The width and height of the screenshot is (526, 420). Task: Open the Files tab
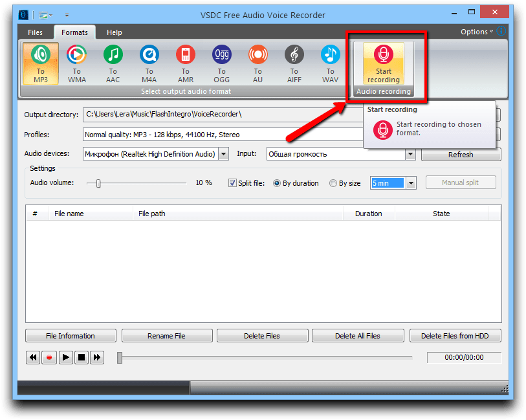pos(35,32)
